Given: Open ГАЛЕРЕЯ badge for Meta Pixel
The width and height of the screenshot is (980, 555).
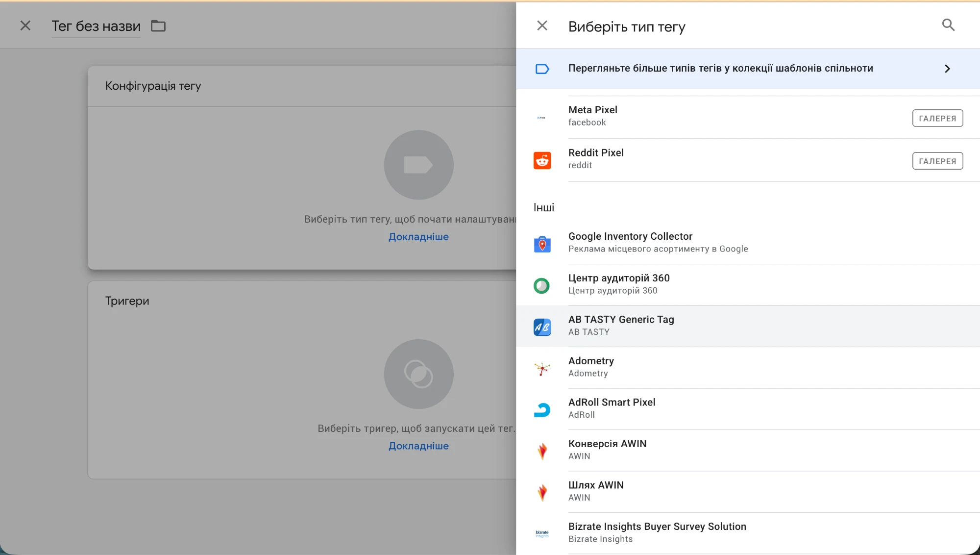Looking at the screenshot, I should point(937,118).
